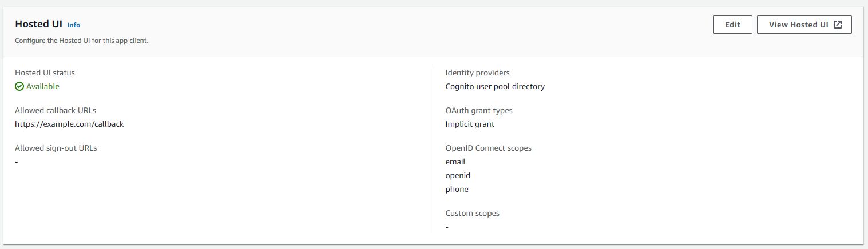Click the https://example.com/callback URL text
The width and height of the screenshot is (868, 249).
click(69, 124)
